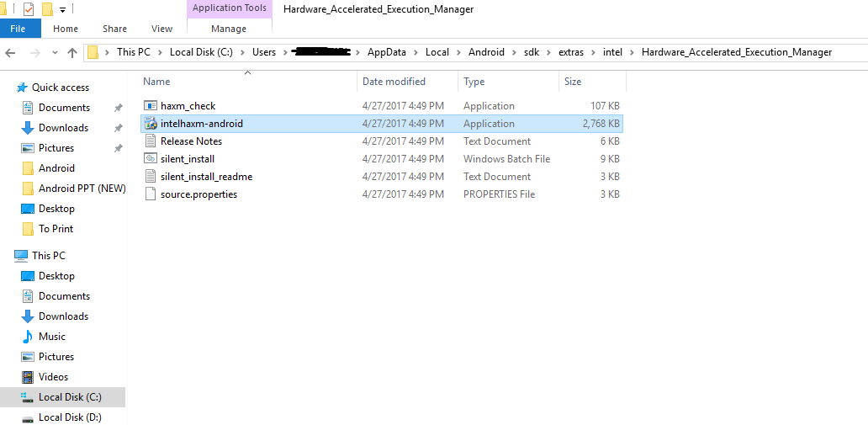The image size is (868, 425).
Task: Unpin Downloads using its pin icon
Action: coord(118,128)
